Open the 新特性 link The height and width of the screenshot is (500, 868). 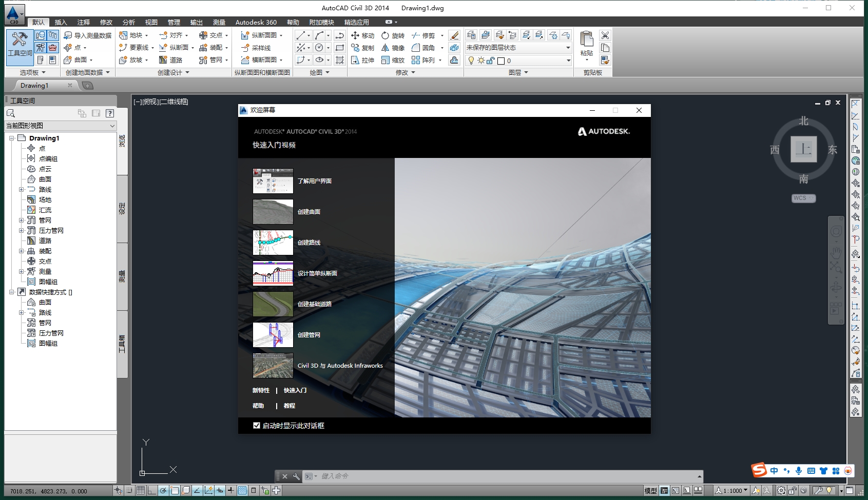[261, 390]
